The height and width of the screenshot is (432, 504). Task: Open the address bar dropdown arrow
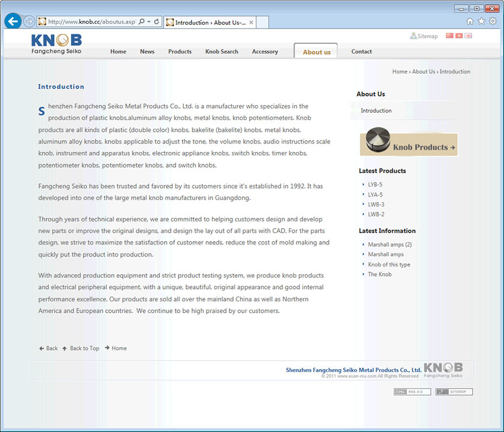(149, 22)
